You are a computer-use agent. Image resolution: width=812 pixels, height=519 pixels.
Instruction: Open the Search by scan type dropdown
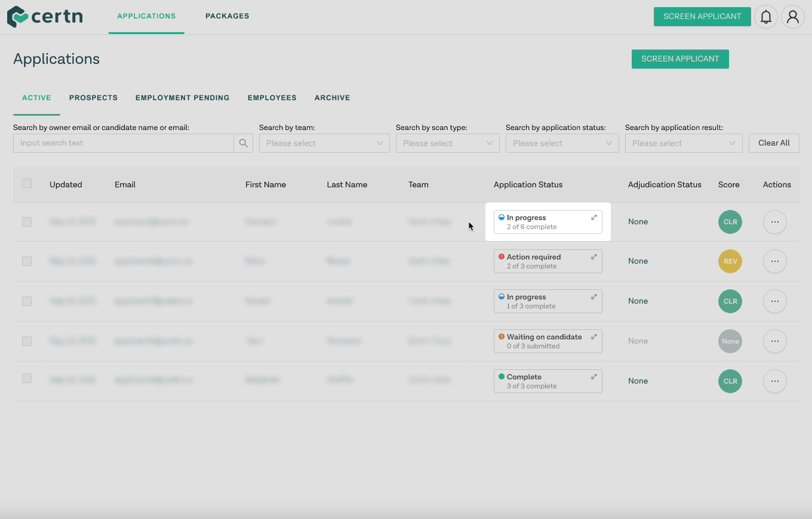point(447,143)
